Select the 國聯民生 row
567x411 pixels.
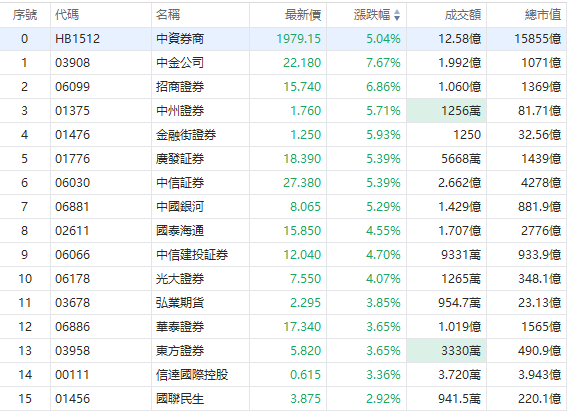click(284, 399)
